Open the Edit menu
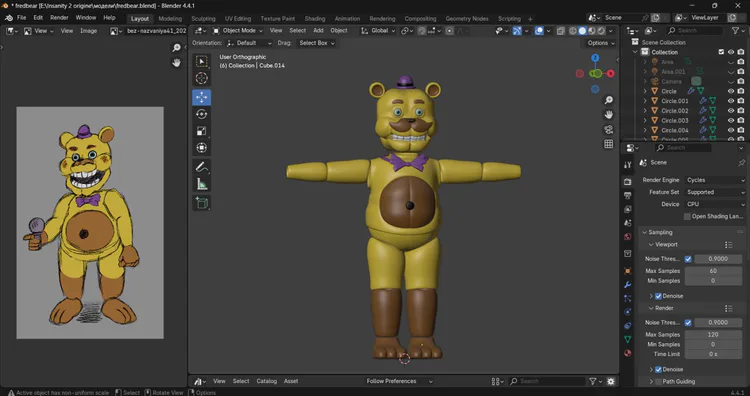 click(x=38, y=18)
